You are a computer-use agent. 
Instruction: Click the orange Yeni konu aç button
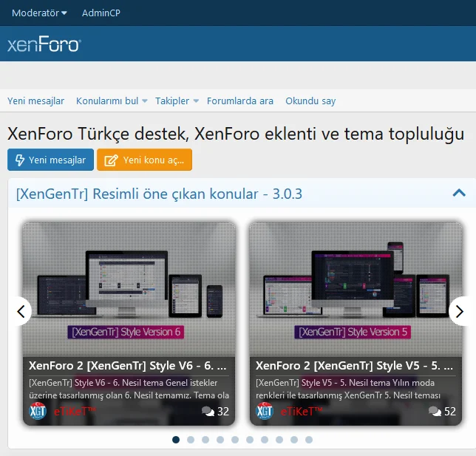(144, 160)
